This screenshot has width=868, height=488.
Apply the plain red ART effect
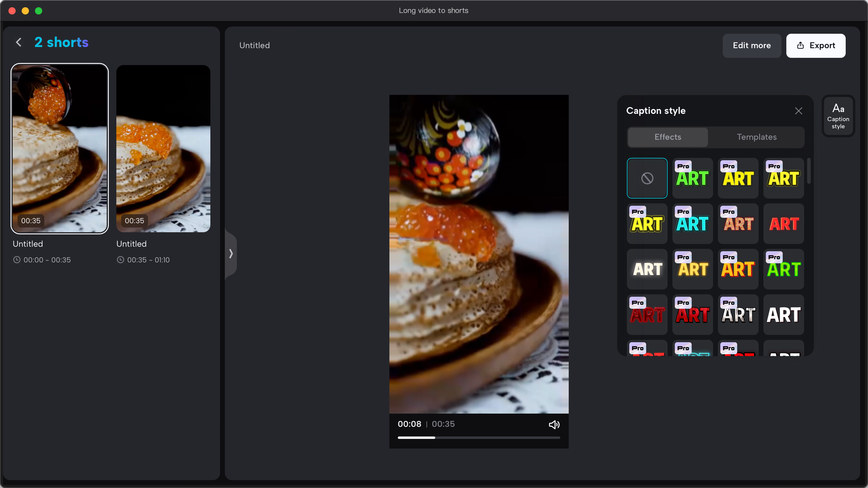[783, 224]
